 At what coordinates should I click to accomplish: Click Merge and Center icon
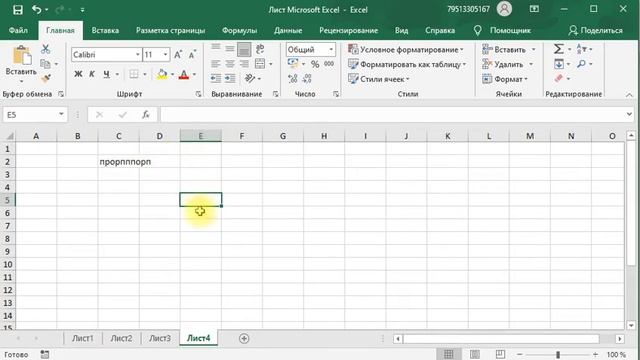click(260, 64)
